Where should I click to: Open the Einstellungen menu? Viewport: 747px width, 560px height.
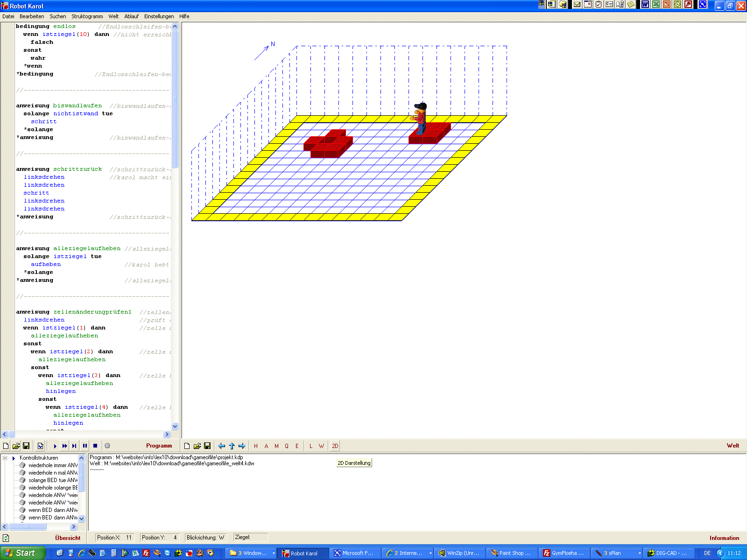(159, 16)
